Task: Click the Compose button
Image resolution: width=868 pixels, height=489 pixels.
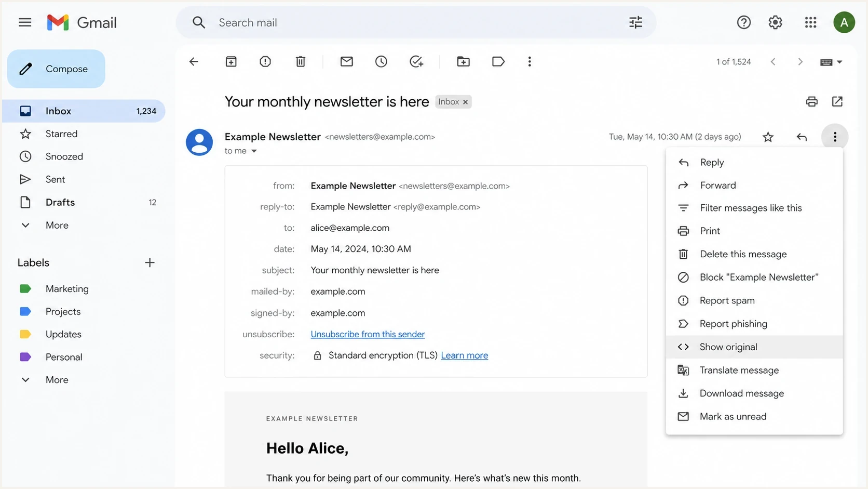Action: [56, 69]
